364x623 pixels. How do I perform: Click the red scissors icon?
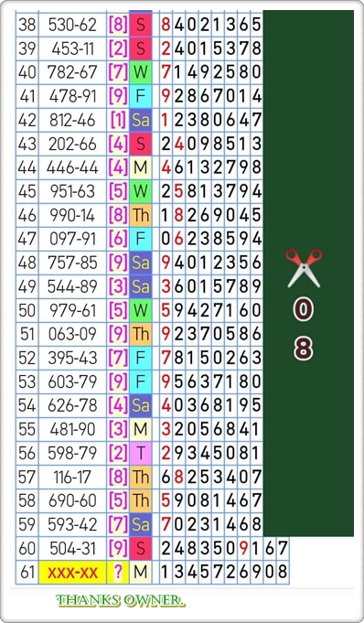tap(304, 268)
